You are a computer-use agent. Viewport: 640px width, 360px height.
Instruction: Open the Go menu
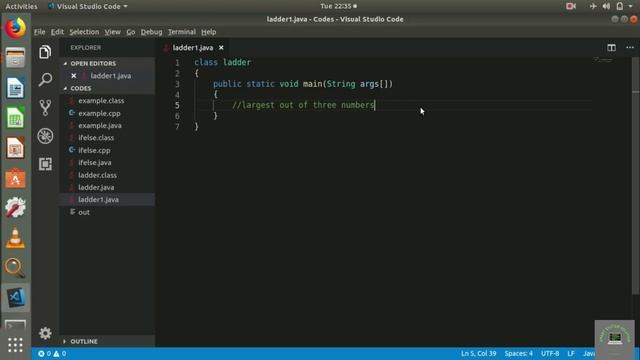click(131, 32)
